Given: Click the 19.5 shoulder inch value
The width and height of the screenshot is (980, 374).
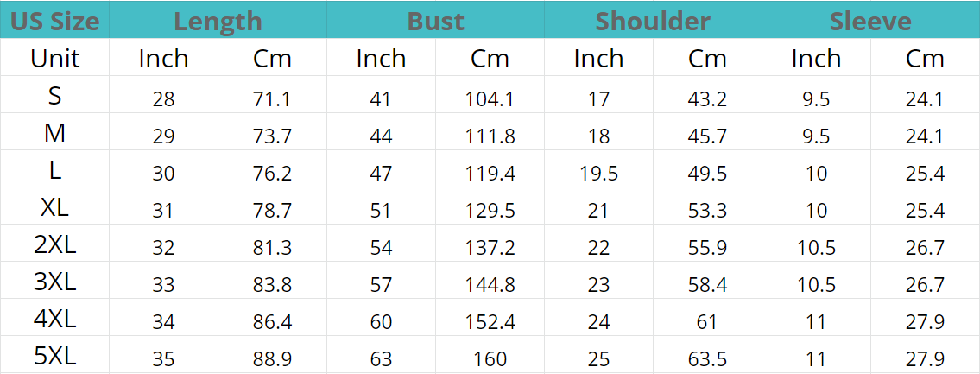Looking at the screenshot, I should [598, 174].
